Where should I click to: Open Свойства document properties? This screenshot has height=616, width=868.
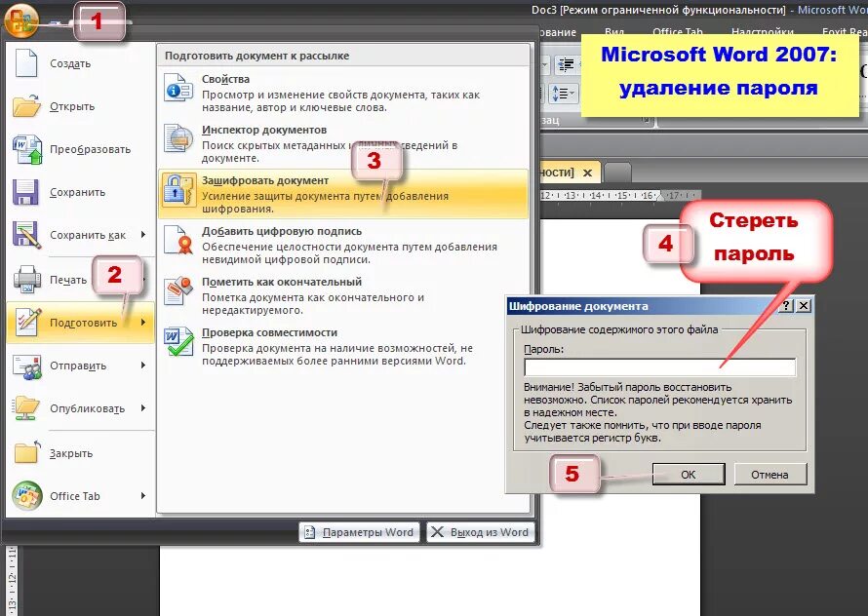[343, 93]
